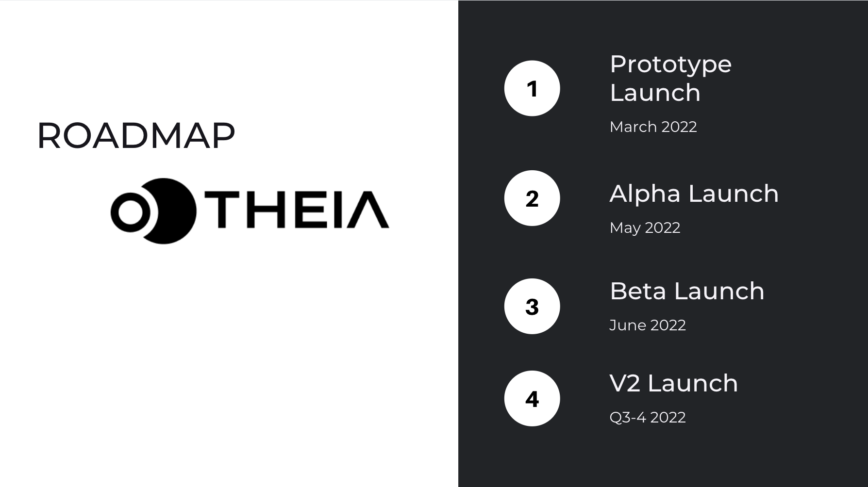The height and width of the screenshot is (487, 868).
Task: Click the large black disc in logo
Action: (168, 211)
